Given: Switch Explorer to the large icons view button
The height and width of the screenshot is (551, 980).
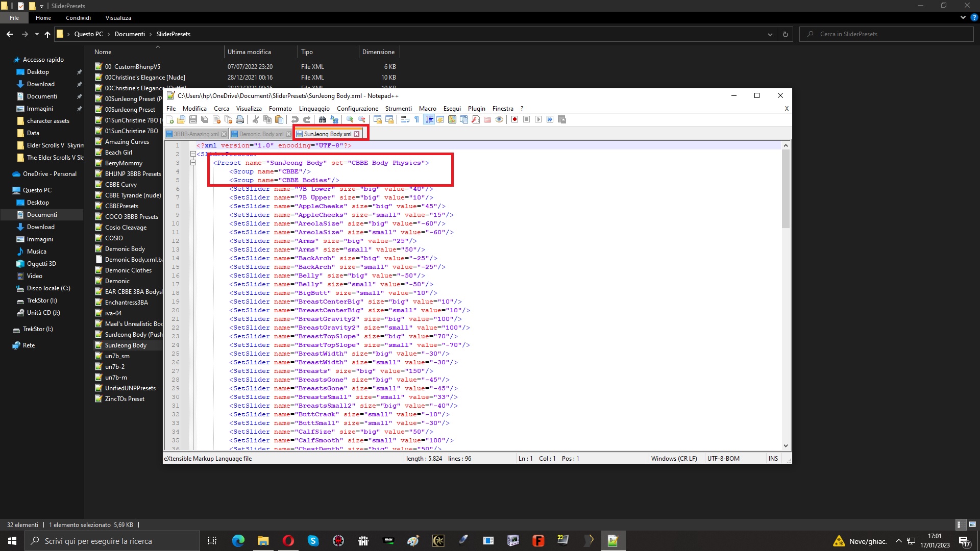Looking at the screenshot, I should pyautogui.click(x=972, y=524).
